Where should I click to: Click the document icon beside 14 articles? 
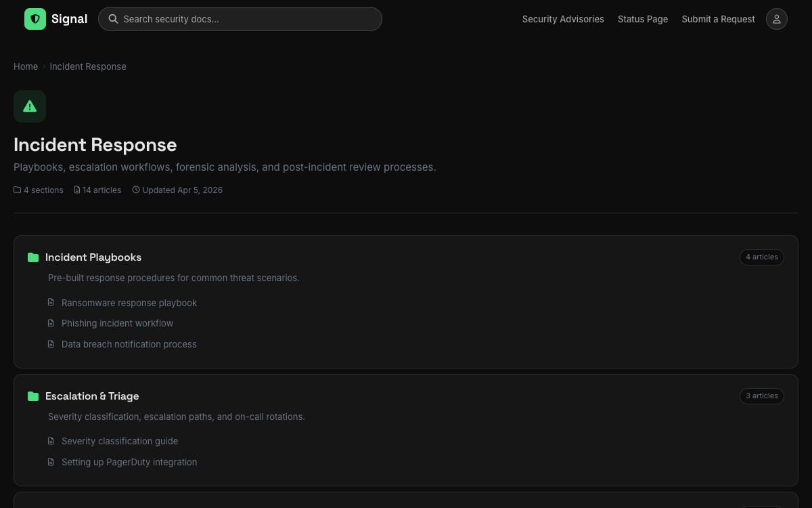77,190
